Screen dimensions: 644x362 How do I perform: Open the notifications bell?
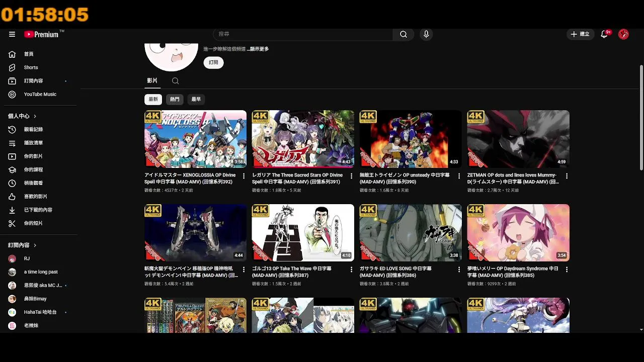point(605,34)
